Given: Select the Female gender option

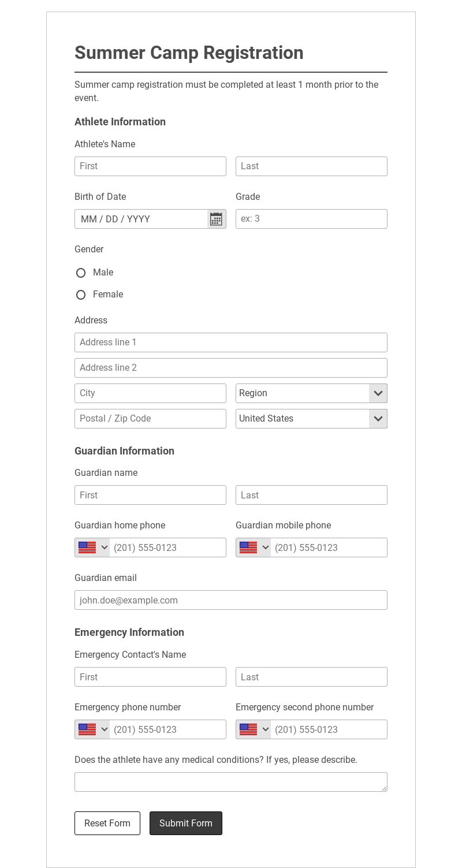Looking at the screenshot, I should click(x=81, y=295).
